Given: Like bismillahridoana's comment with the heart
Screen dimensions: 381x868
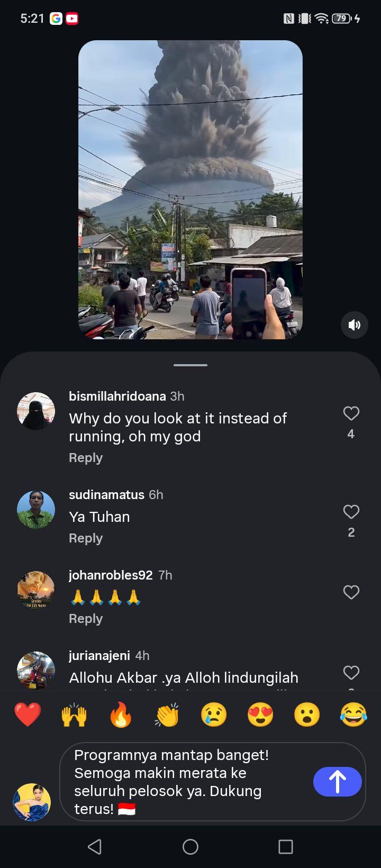Looking at the screenshot, I should [351, 413].
